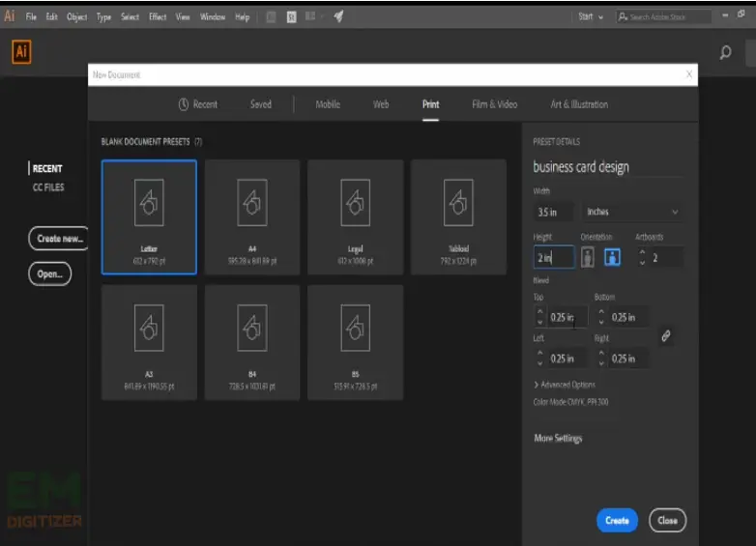Select RECENT in the left sidebar
This screenshot has height=546, width=756.
pos(47,169)
